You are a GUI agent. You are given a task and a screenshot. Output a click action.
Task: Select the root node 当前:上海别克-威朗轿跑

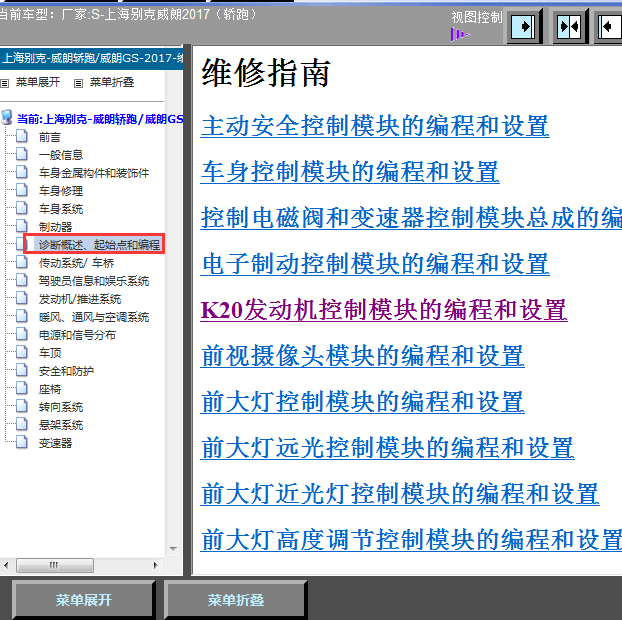pos(100,119)
